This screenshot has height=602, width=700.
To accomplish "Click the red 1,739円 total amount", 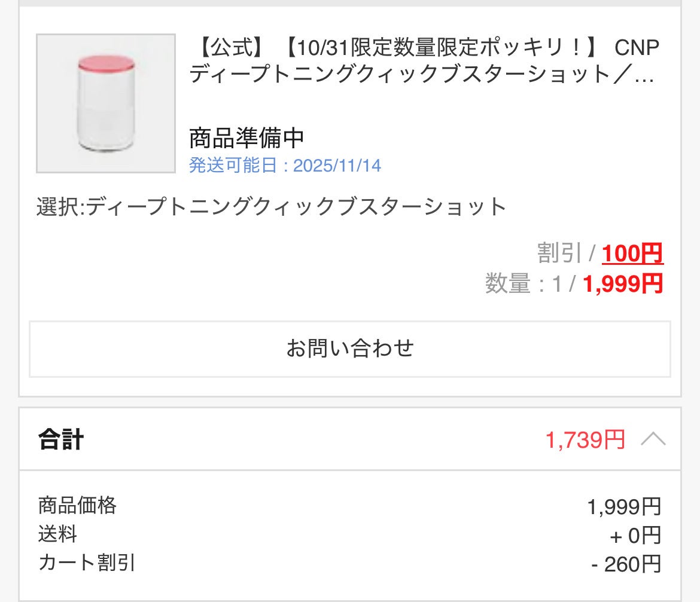I will [585, 440].
